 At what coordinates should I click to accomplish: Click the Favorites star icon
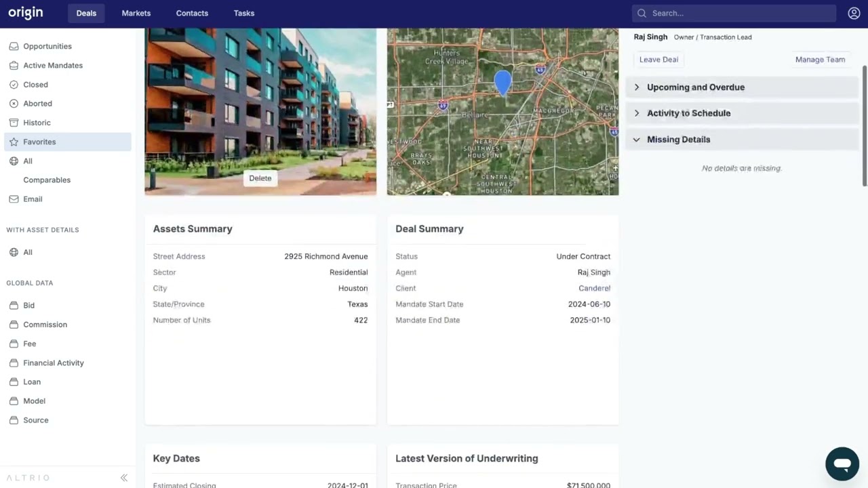click(x=14, y=142)
